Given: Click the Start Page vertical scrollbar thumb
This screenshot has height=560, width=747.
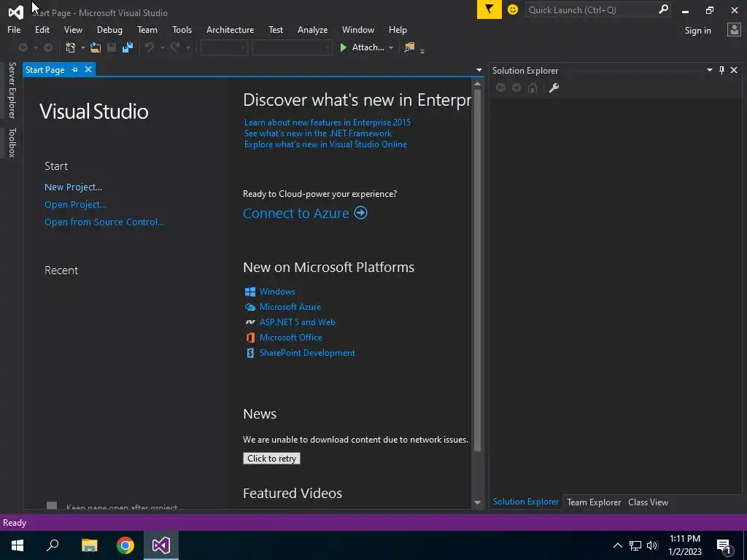Looking at the screenshot, I should (x=477, y=270).
